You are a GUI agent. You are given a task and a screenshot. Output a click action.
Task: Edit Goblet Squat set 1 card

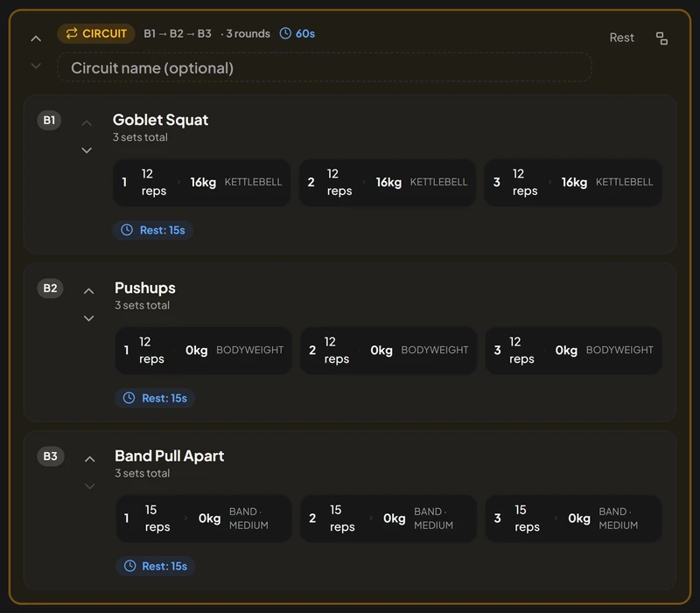point(202,182)
